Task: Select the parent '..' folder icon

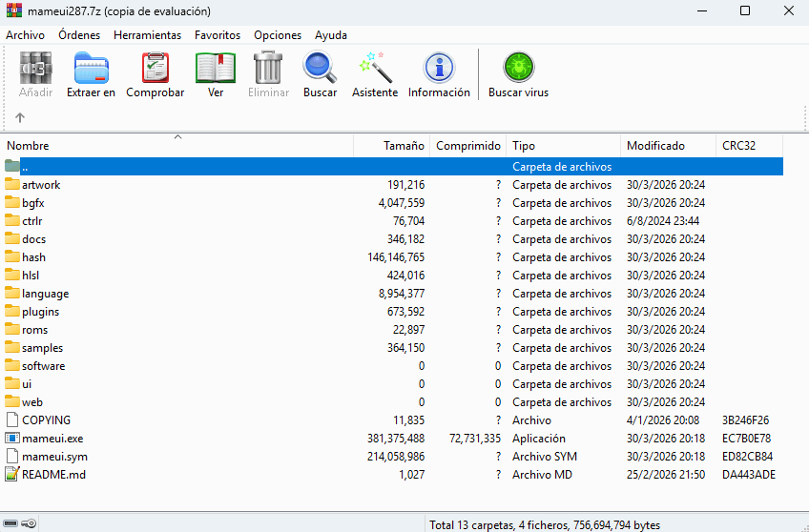Action: click(x=12, y=166)
